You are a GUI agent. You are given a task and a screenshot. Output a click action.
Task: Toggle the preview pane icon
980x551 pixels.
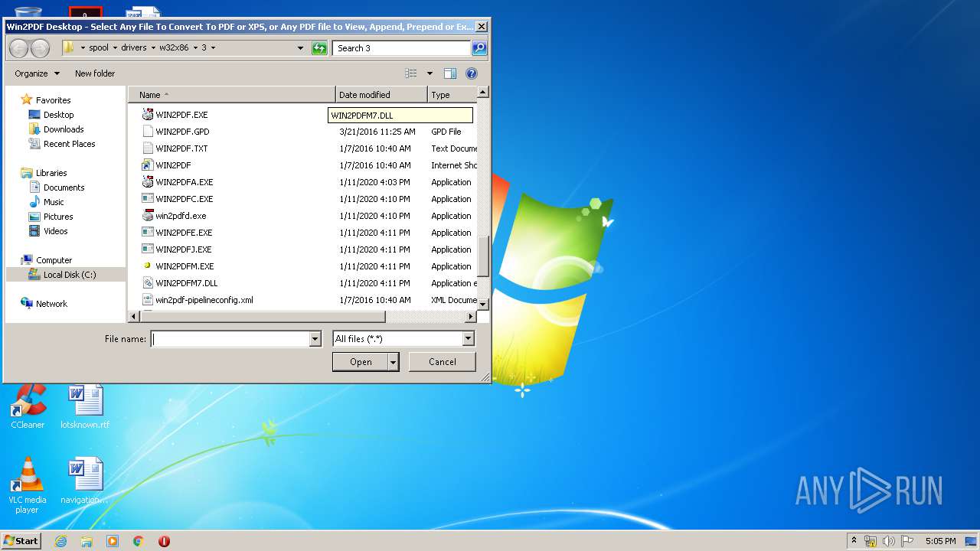[x=450, y=73]
